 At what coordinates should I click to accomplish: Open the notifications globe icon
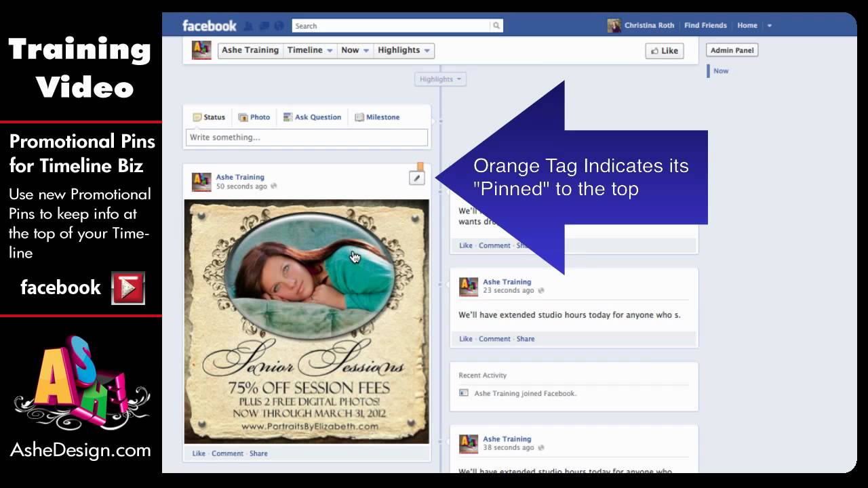(278, 26)
